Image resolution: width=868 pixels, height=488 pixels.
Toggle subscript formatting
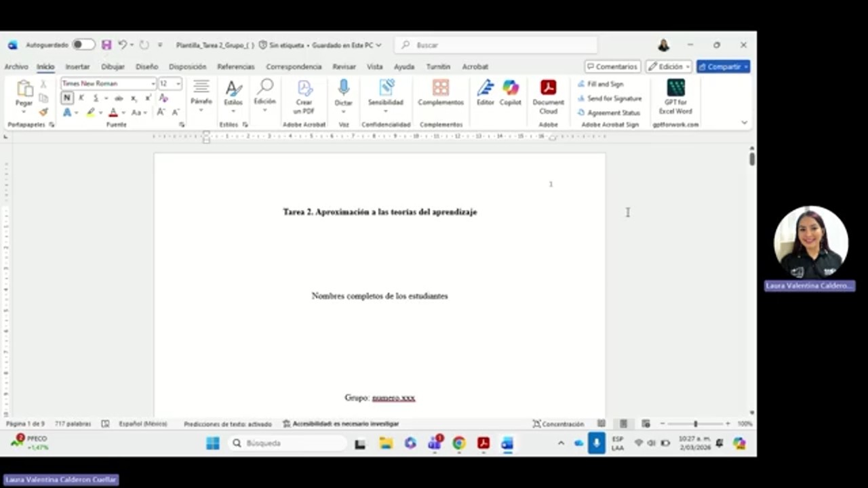click(x=134, y=98)
